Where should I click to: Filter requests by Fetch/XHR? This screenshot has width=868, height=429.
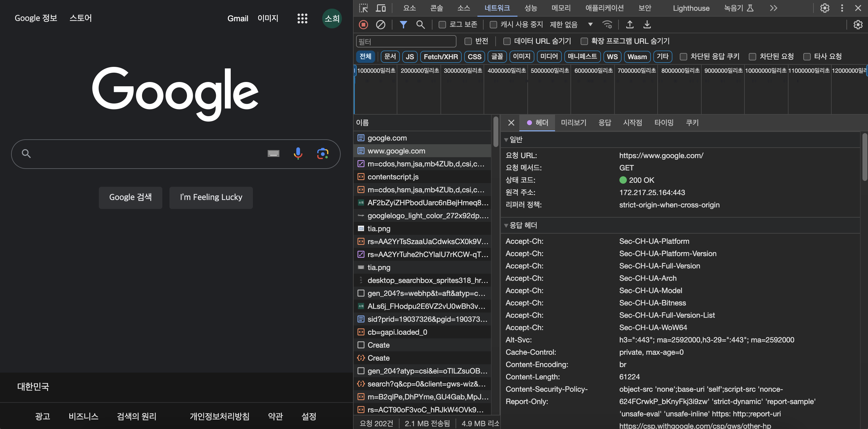(440, 57)
